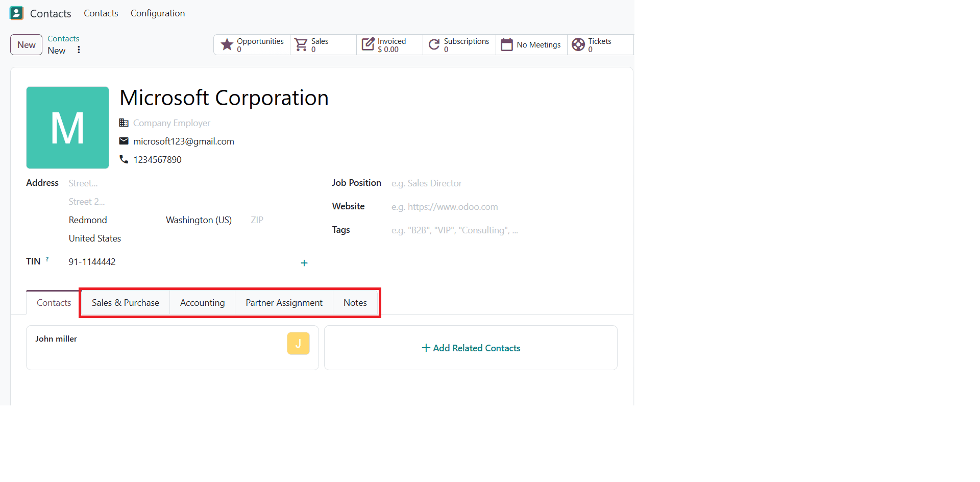Viewport: 980px width, 482px height.
Task: Open meetings calendar smart button
Action: point(532,45)
